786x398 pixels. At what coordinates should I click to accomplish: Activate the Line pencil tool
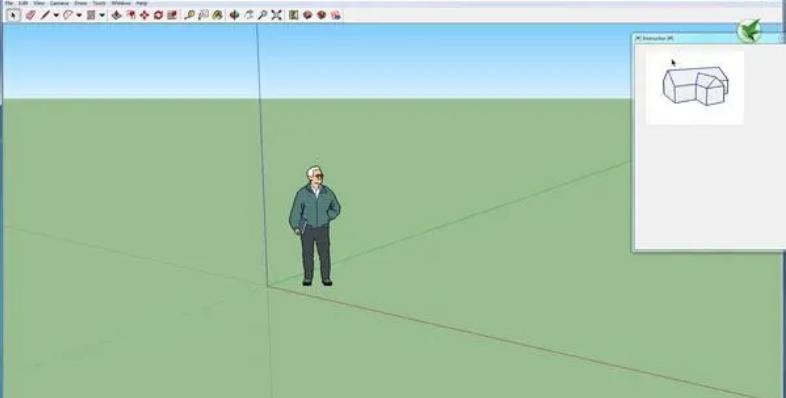[x=46, y=15]
